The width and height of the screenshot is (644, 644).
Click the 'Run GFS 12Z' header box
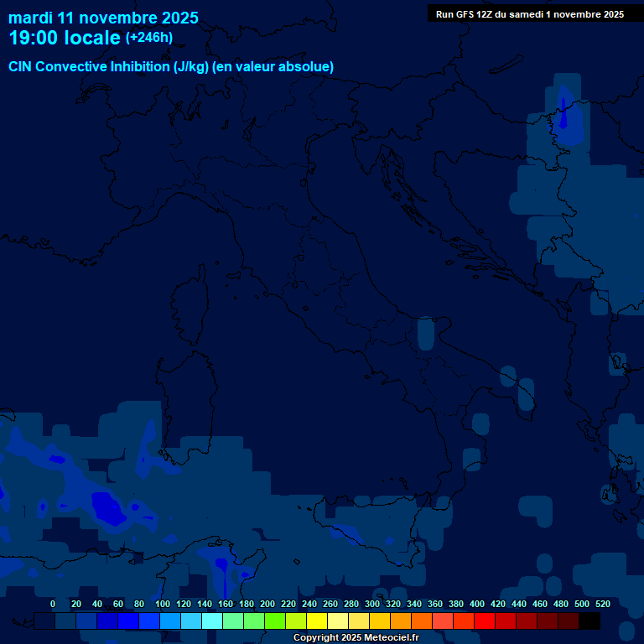pos(529,14)
